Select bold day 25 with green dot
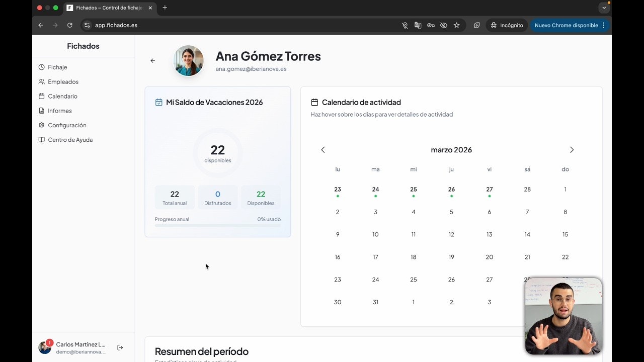 click(414, 190)
